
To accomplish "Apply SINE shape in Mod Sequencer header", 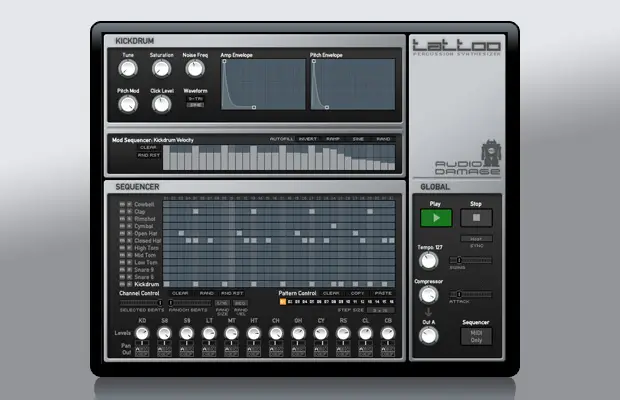I will pos(358,139).
